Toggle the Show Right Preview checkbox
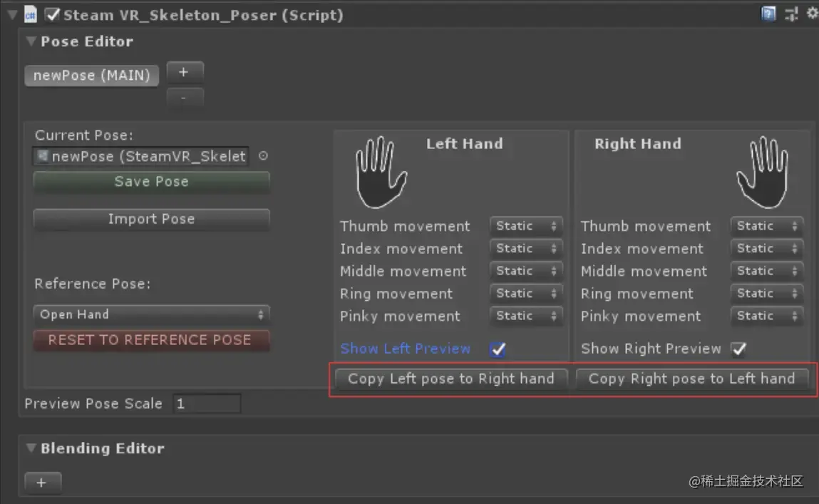The width and height of the screenshot is (819, 504). click(738, 349)
